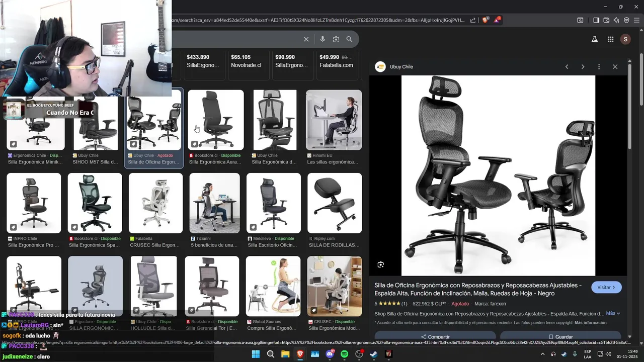Image resolution: width=644 pixels, height=362 pixels.
Task: Open second Ubuy Chile Silla Ergonómica result
Action: click(x=275, y=120)
